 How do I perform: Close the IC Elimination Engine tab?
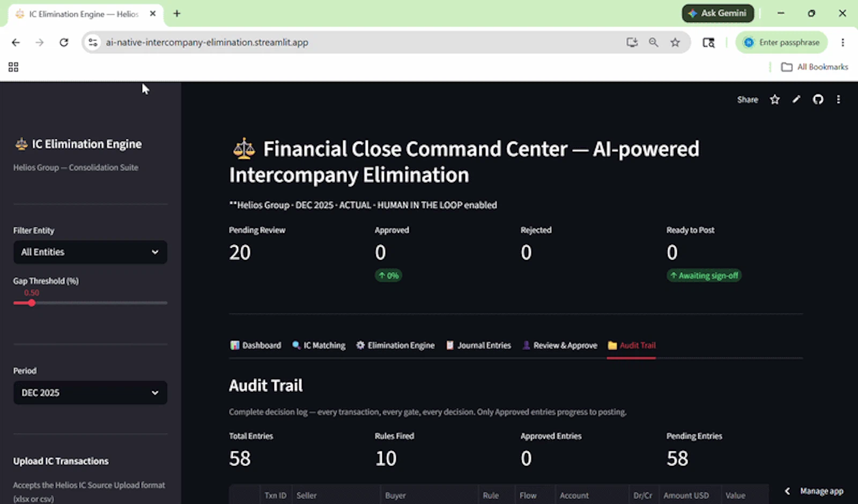tap(153, 14)
